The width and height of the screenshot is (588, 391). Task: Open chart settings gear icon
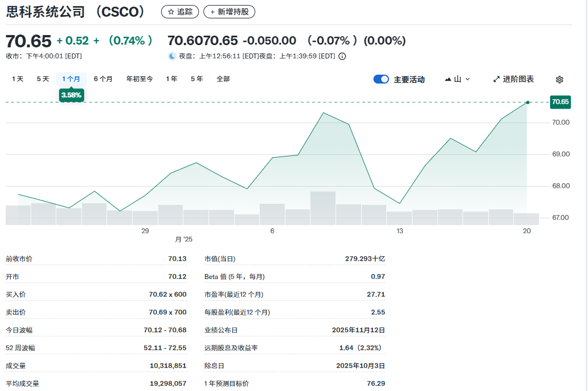(x=560, y=80)
